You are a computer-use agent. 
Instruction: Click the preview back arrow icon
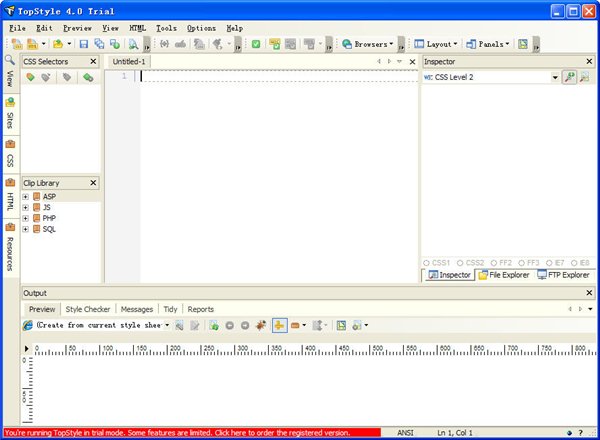pyautogui.click(x=230, y=326)
